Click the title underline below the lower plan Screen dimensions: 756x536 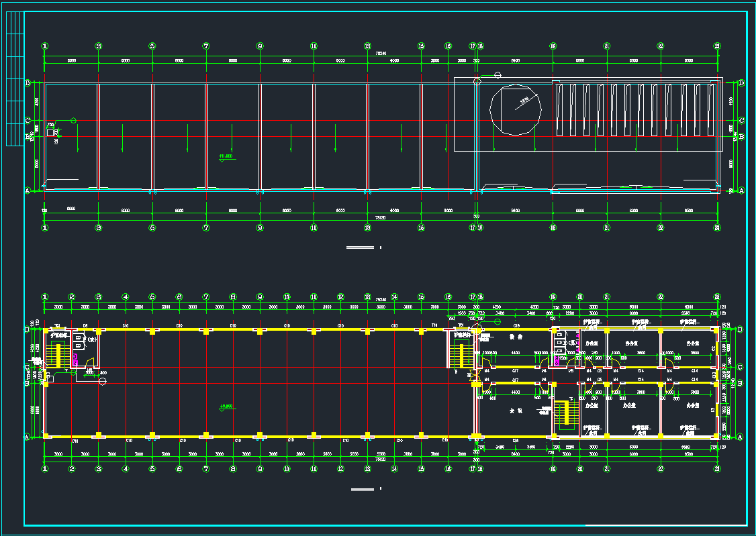pyautogui.click(x=363, y=489)
